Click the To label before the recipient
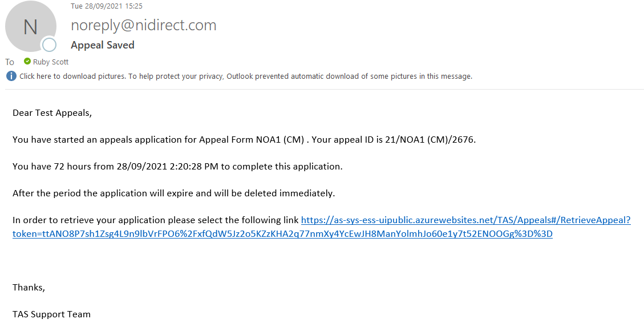Screen dimensions: 644x331 [x=10, y=62]
